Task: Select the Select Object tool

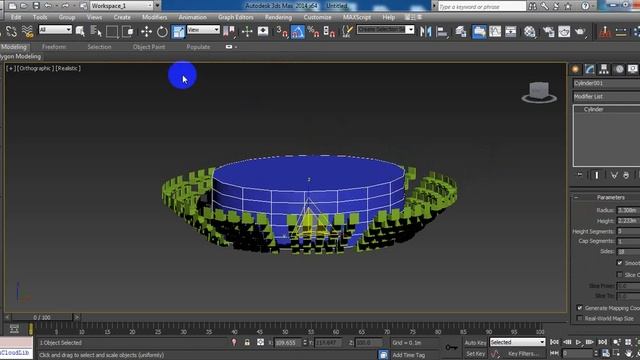Action: pos(80,31)
